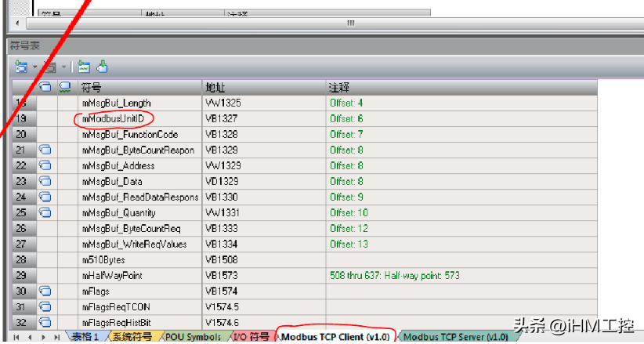Click the add symbol table icon

(20, 67)
